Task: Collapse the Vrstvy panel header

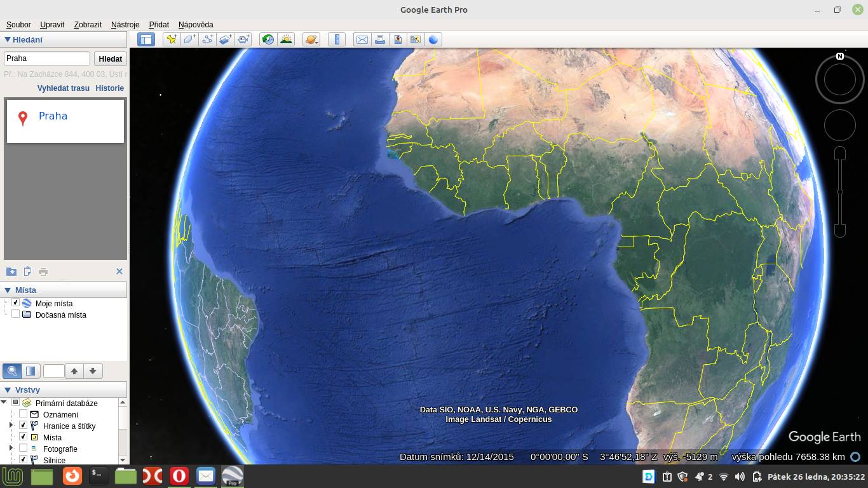Action: pos(8,390)
